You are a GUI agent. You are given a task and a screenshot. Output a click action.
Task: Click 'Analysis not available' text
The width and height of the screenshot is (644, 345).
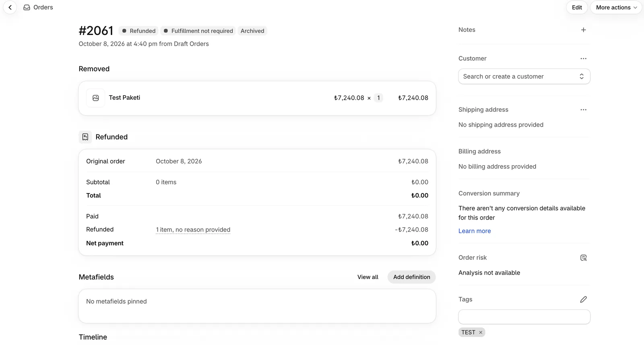pyautogui.click(x=489, y=273)
